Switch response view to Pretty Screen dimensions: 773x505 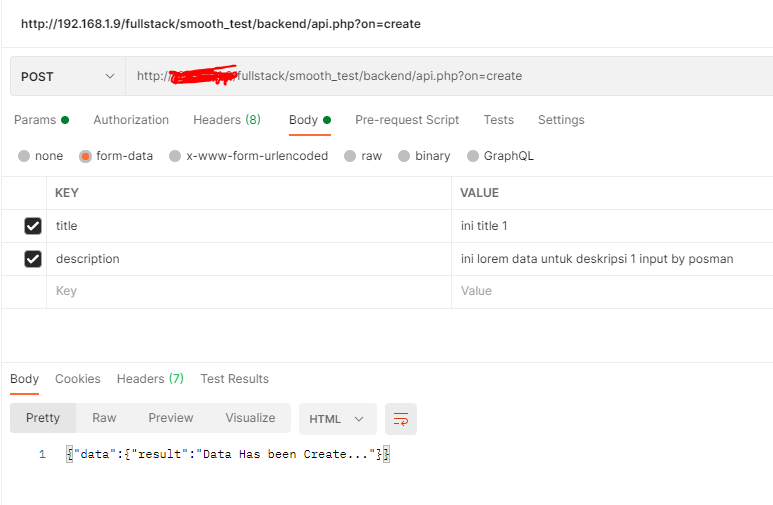coord(43,418)
